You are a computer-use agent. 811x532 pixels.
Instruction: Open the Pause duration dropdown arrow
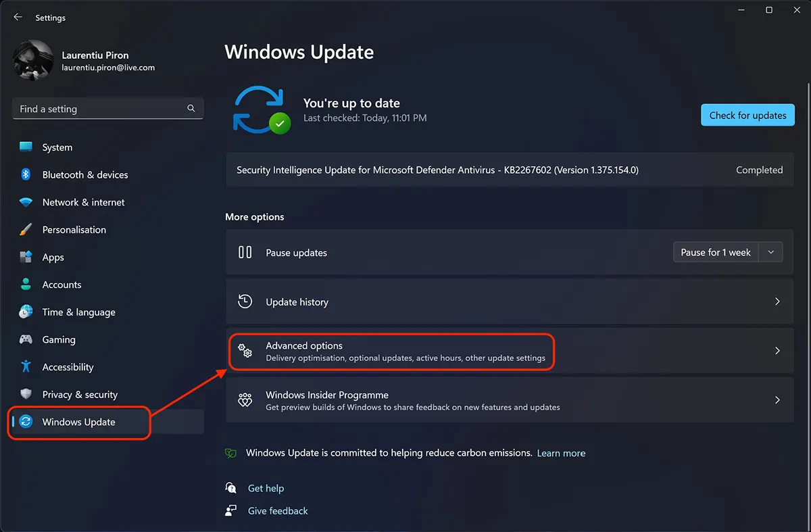click(x=771, y=252)
